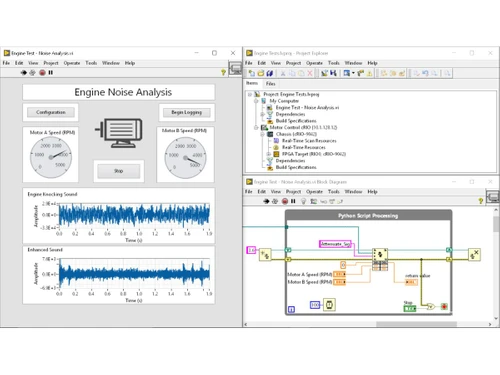The height and width of the screenshot is (375, 500).
Task: Click Step Out icon in Block Diagram toolbar
Action: coord(340,201)
